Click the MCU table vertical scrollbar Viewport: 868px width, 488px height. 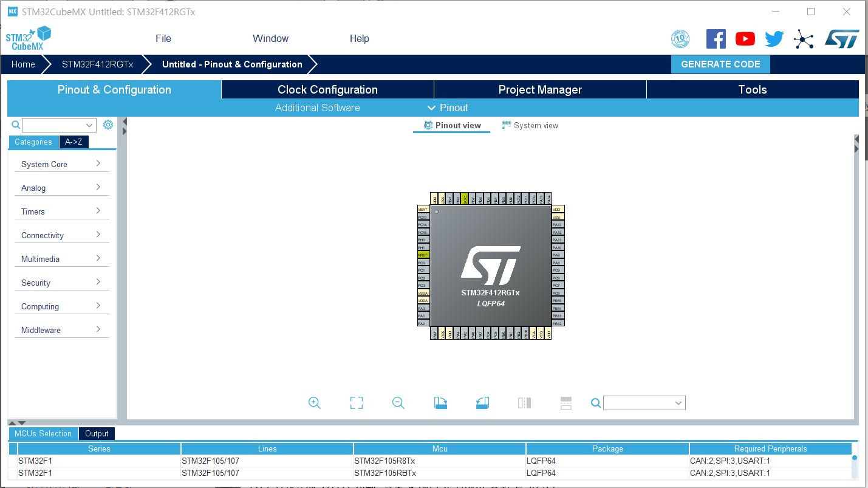(855, 466)
